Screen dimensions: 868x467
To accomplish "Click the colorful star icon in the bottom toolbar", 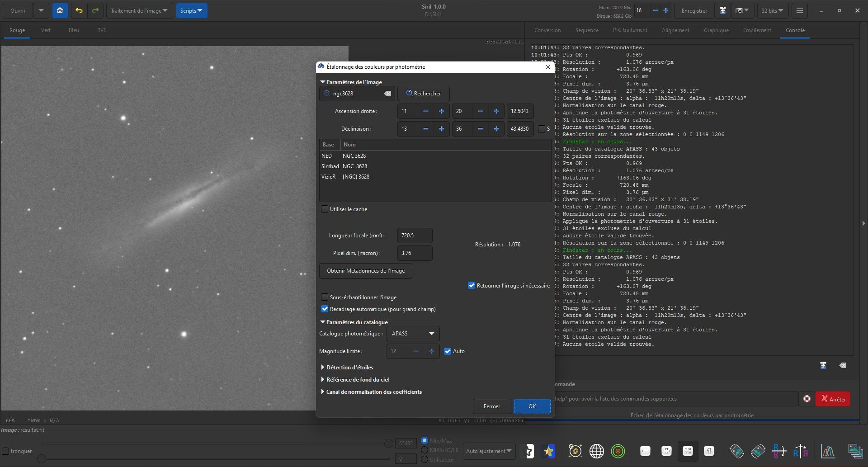I will pyautogui.click(x=548, y=451).
